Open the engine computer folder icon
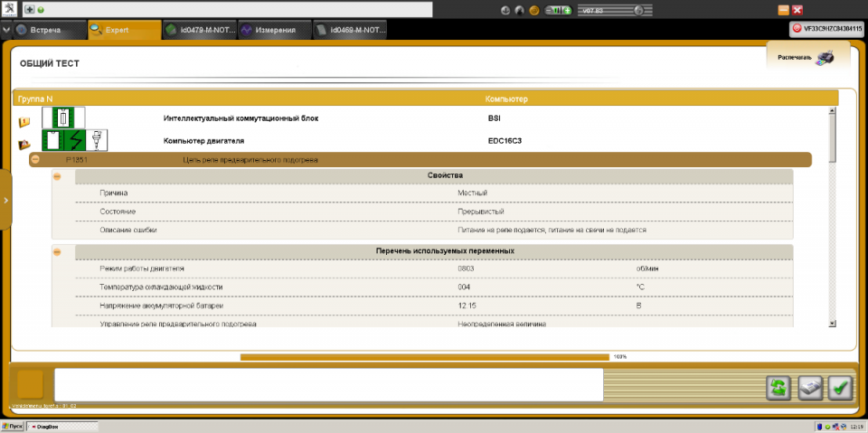The height and width of the screenshot is (433, 868). coord(24,144)
